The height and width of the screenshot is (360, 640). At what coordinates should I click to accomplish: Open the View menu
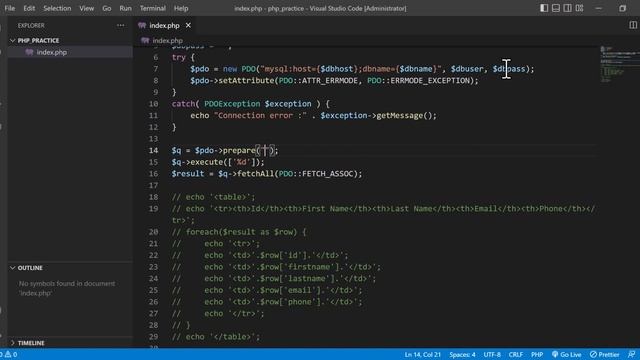coord(87,8)
